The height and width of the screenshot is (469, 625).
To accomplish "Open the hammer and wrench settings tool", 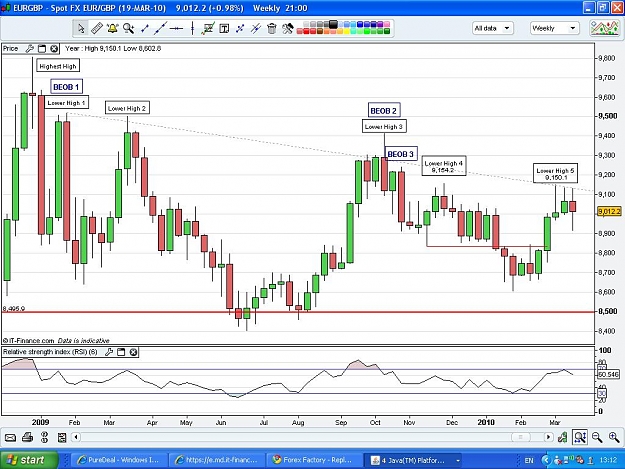I will (288, 28).
